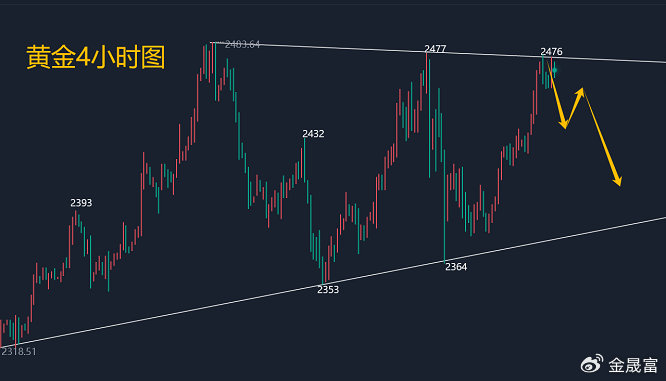Select the 2477 peak price label
The width and height of the screenshot is (666, 381).
click(435, 49)
